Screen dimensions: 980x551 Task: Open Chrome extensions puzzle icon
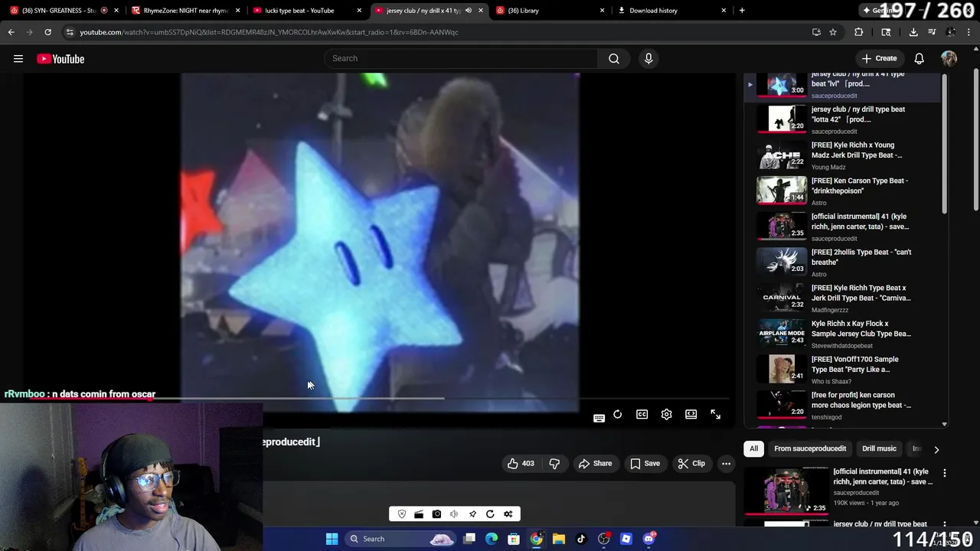coord(858,32)
